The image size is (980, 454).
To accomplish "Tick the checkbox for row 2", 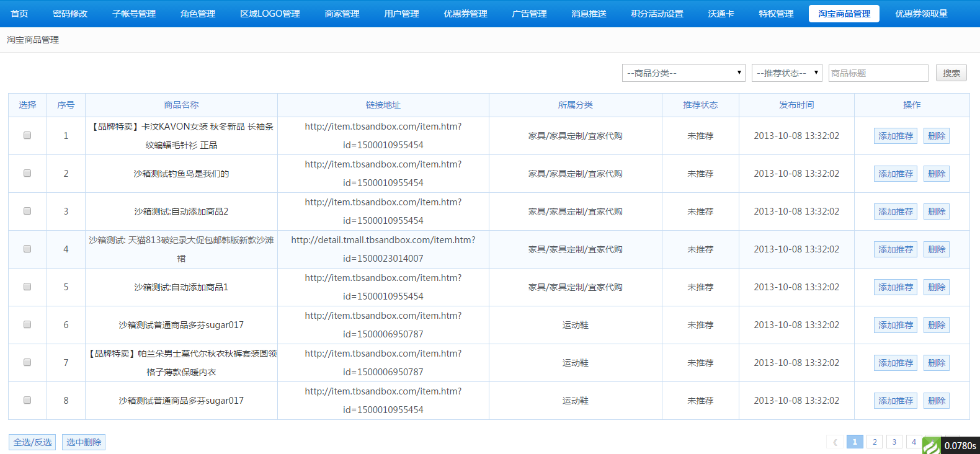I will tap(27, 173).
